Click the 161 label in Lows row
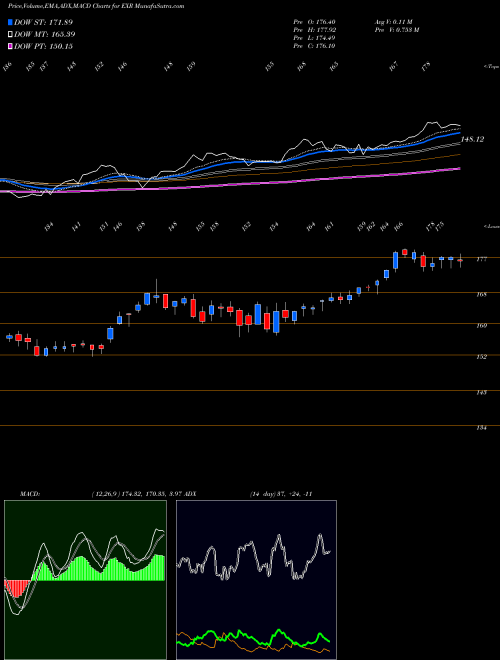The width and height of the screenshot is (500, 660). [329, 227]
